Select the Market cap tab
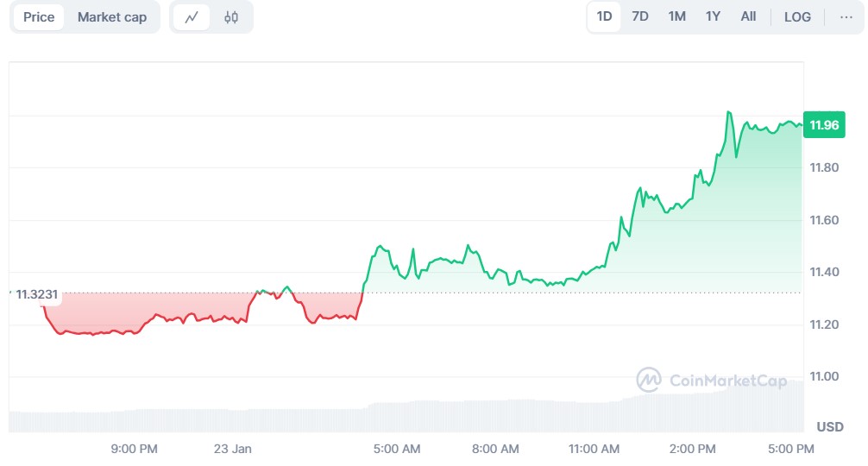868x466 pixels. pyautogui.click(x=112, y=17)
